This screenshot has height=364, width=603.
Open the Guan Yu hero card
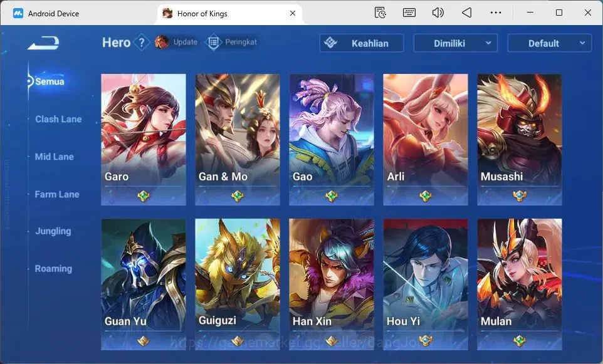point(144,284)
